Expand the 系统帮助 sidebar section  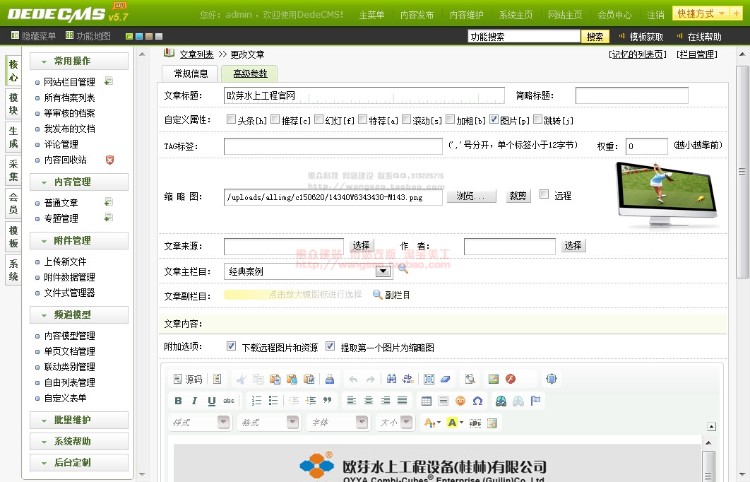coord(79,441)
